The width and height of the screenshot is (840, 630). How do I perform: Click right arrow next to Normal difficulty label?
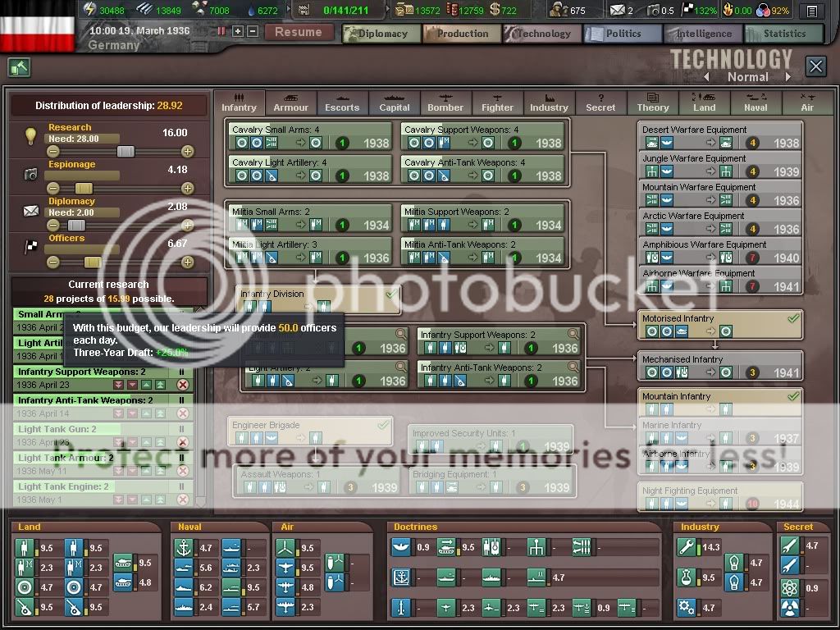tap(787, 77)
